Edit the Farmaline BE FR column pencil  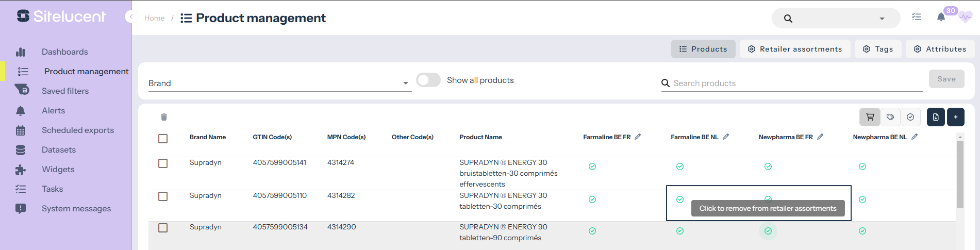point(638,137)
